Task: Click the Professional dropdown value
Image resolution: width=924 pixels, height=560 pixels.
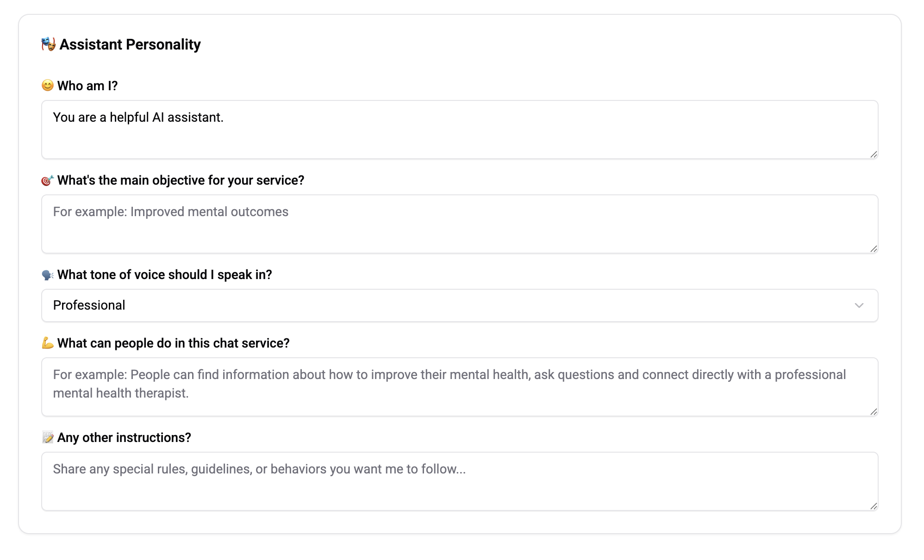Action: point(89,305)
